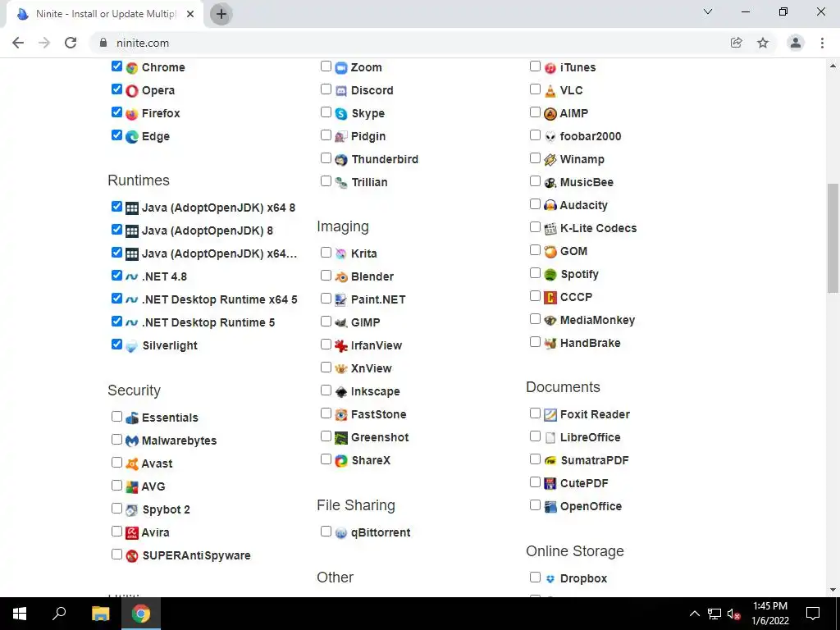
Task: Click the Spybot 2 label
Action: 166,509
